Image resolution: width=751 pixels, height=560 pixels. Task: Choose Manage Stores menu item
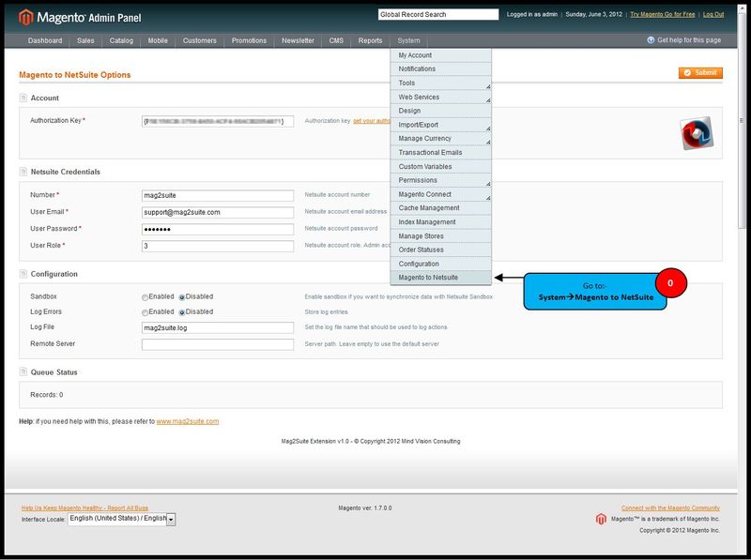[x=440, y=236]
